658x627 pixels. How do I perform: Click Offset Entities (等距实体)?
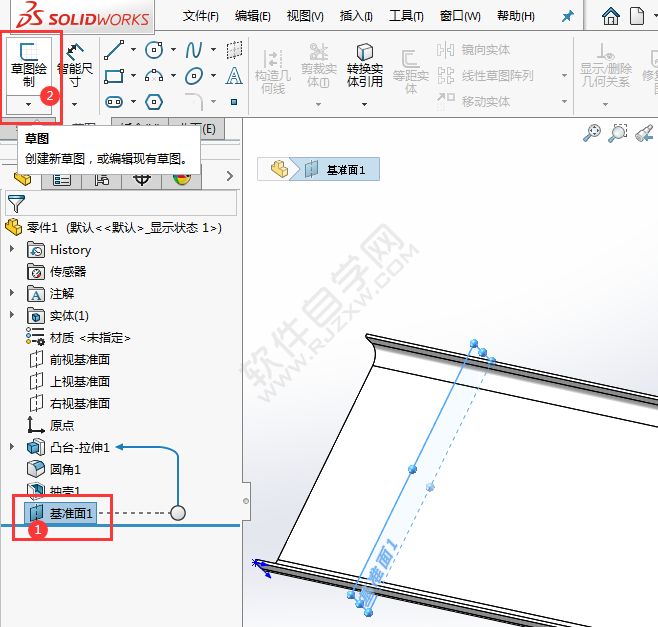pos(410,72)
